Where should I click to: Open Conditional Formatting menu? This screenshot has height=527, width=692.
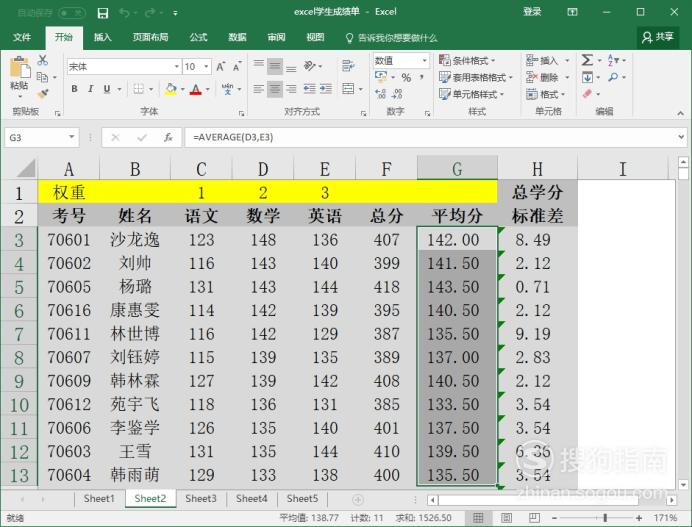click(467, 60)
